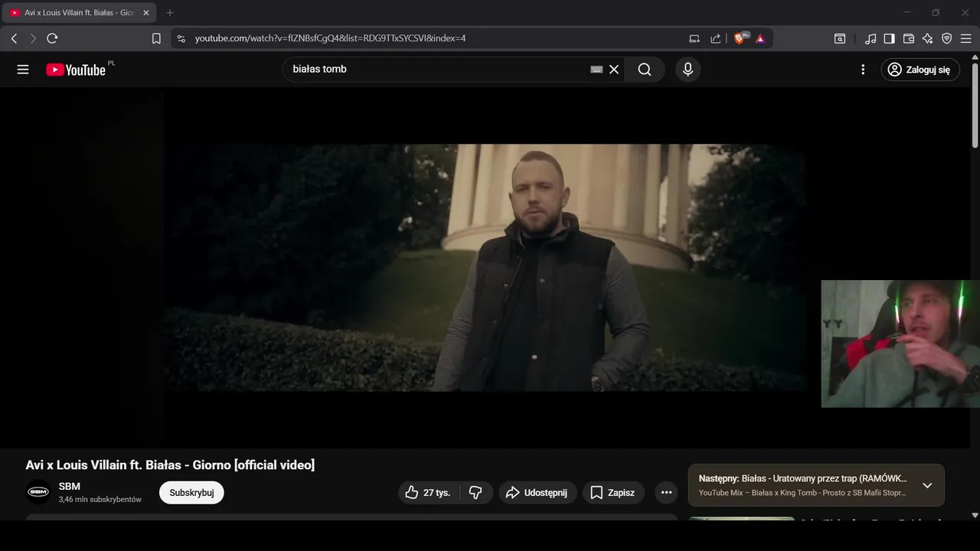Close the Avi x Louis Villain tab

146,13
